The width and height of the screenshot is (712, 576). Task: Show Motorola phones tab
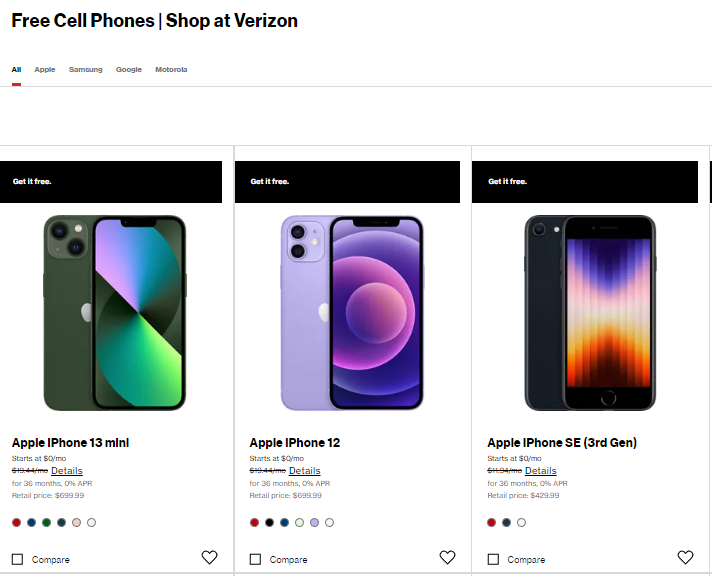coord(171,70)
